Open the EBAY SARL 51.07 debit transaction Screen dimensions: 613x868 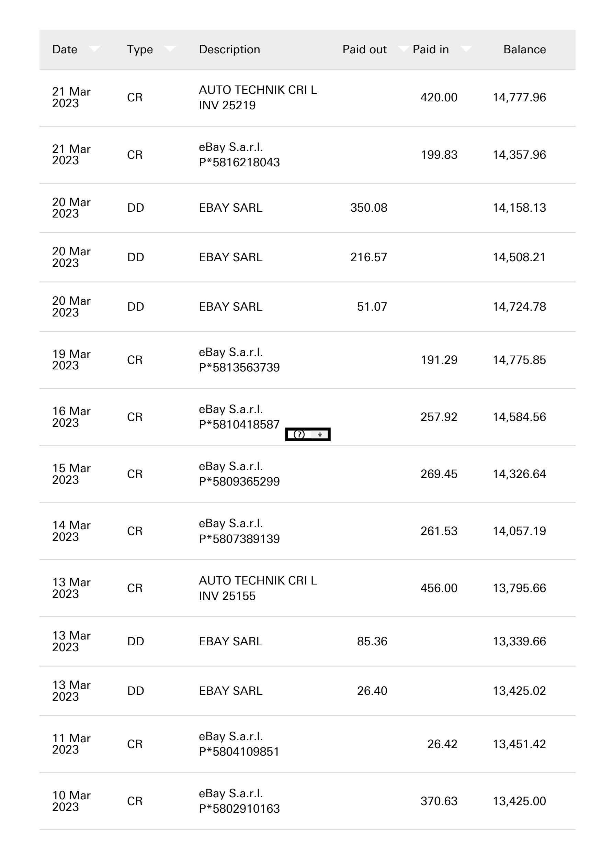click(x=307, y=307)
